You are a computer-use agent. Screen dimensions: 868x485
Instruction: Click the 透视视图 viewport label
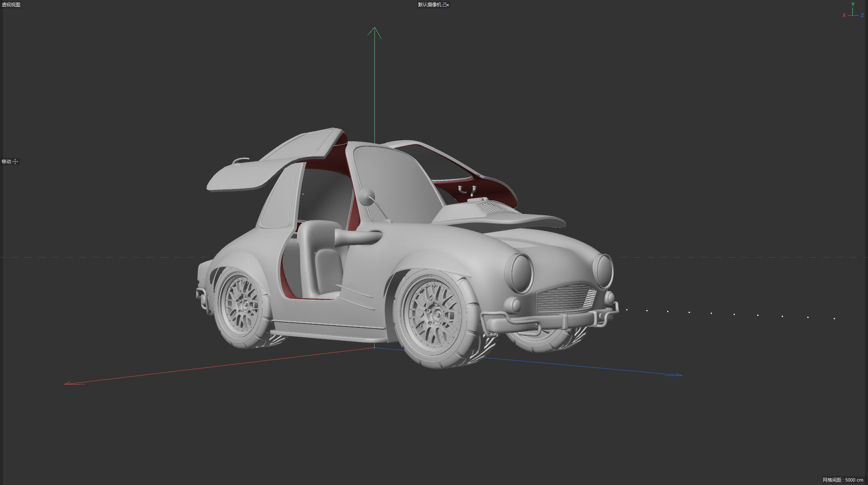tap(11, 5)
